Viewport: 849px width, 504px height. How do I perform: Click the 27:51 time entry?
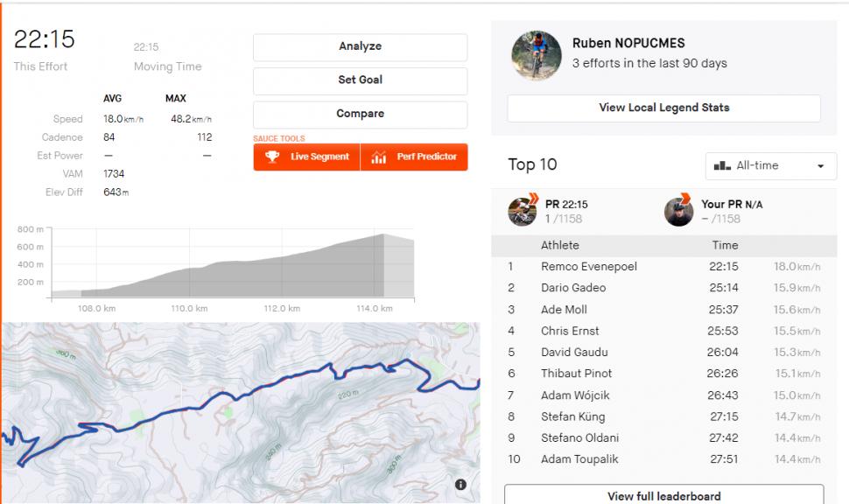724,459
